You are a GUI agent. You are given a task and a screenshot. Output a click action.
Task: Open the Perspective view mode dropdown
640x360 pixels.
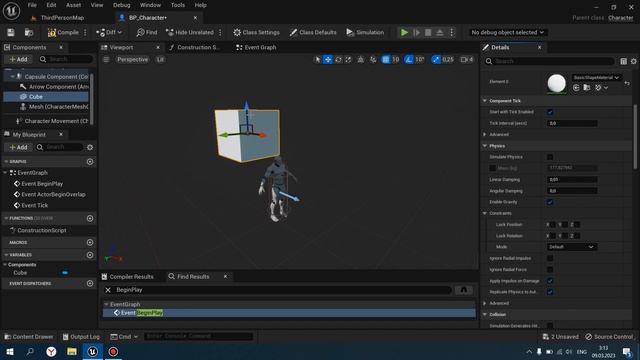pos(132,60)
